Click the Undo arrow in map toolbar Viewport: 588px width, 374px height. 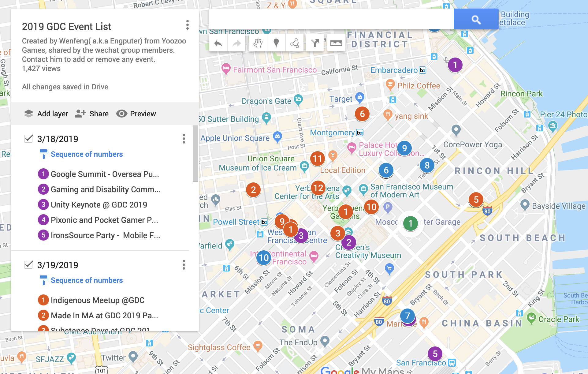pyautogui.click(x=218, y=43)
